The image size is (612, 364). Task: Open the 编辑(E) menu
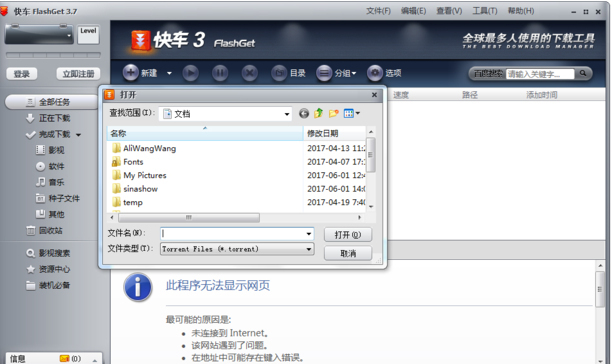pos(413,11)
